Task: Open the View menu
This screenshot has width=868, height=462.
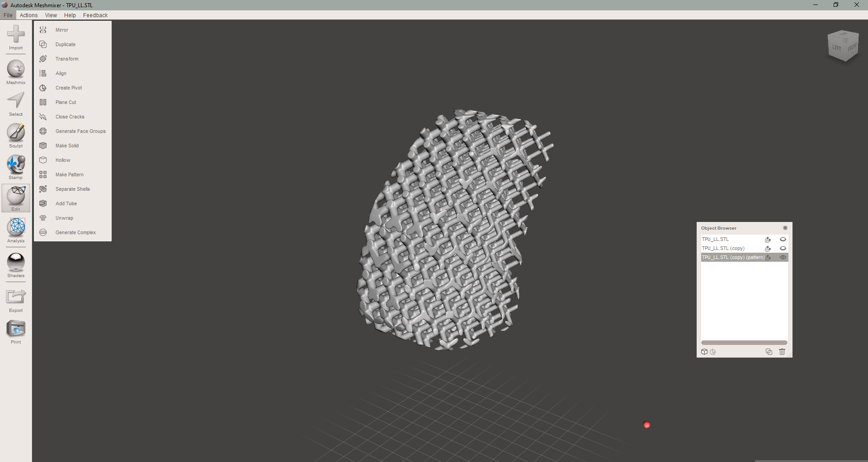Action: [51, 15]
